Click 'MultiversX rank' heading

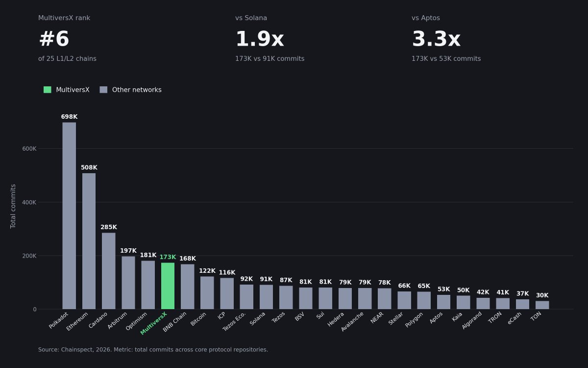[64, 18]
